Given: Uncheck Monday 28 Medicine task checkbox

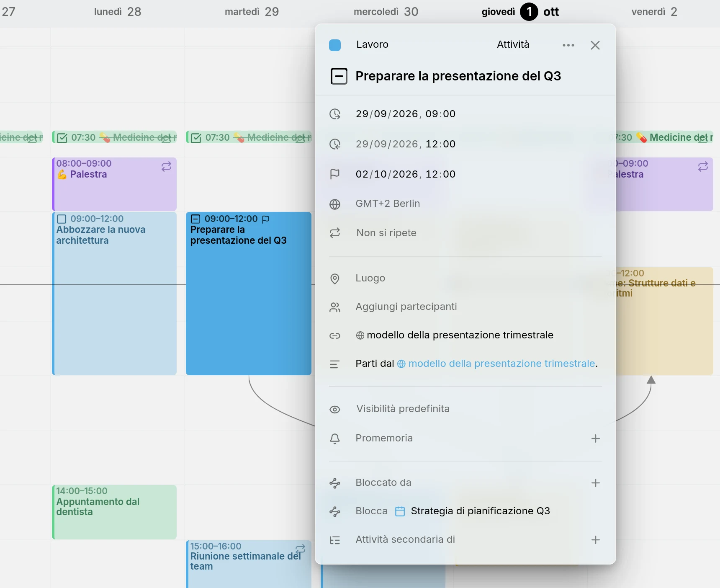Looking at the screenshot, I should tap(62, 138).
